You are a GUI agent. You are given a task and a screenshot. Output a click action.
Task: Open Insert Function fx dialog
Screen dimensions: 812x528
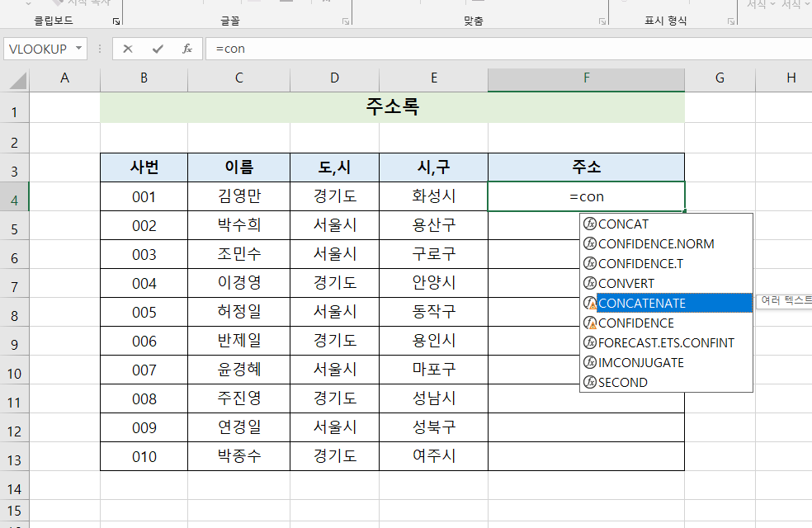187,49
